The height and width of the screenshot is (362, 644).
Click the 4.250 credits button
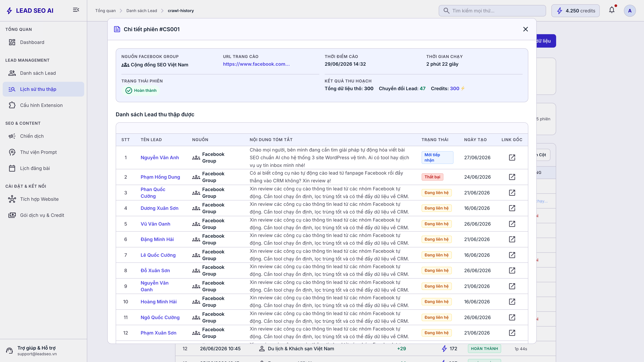coord(576,11)
